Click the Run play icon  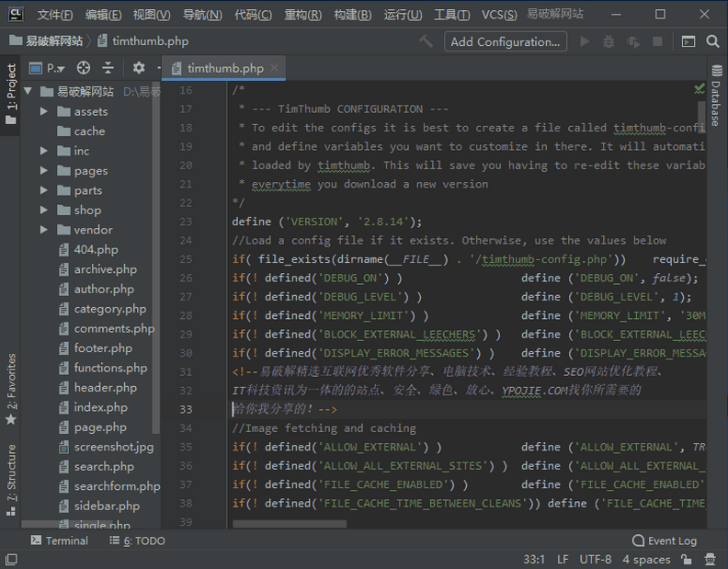pos(585,41)
